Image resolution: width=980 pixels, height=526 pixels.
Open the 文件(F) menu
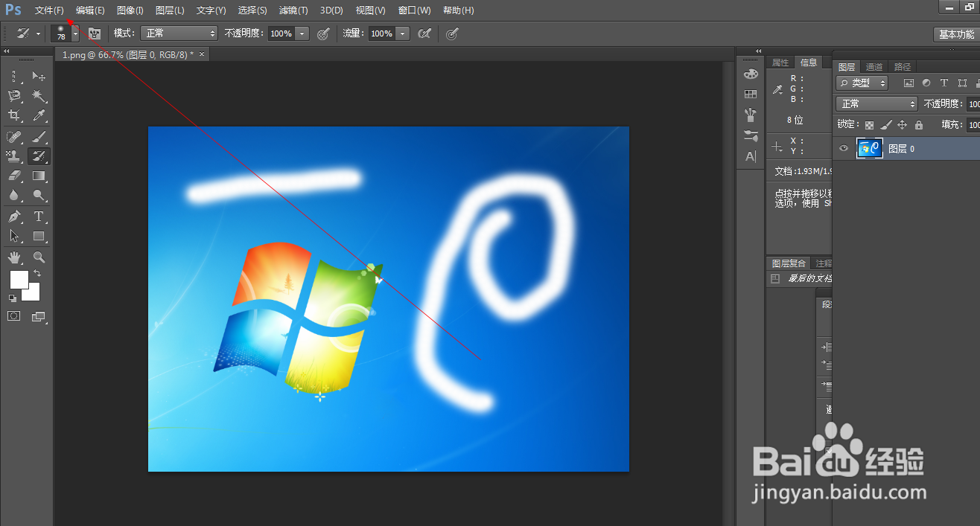(49, 10)
